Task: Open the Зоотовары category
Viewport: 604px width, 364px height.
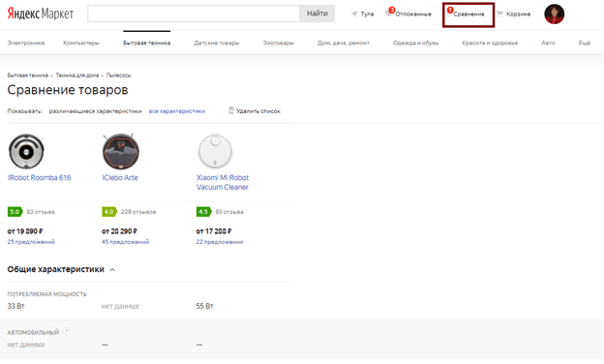Action: coord(279,43)
